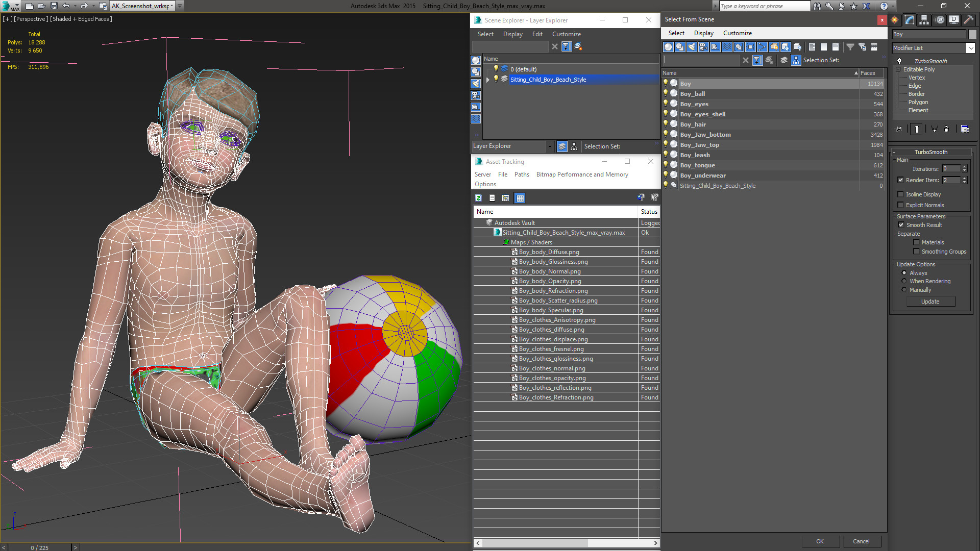Select the Manually update radio button

pos(904,290)
